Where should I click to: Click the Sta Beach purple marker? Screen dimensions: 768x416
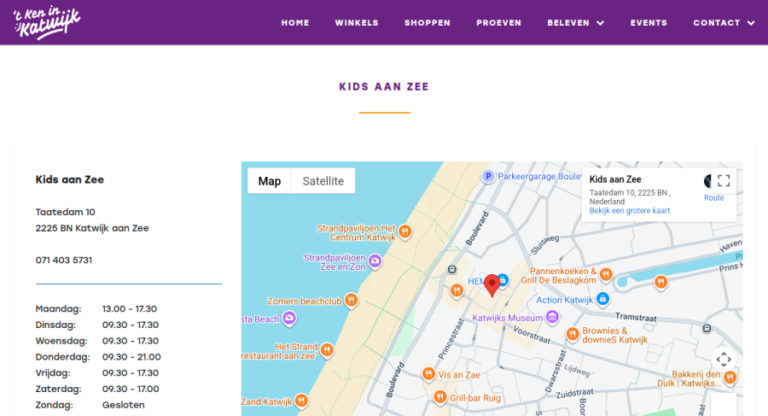[289, 318]
